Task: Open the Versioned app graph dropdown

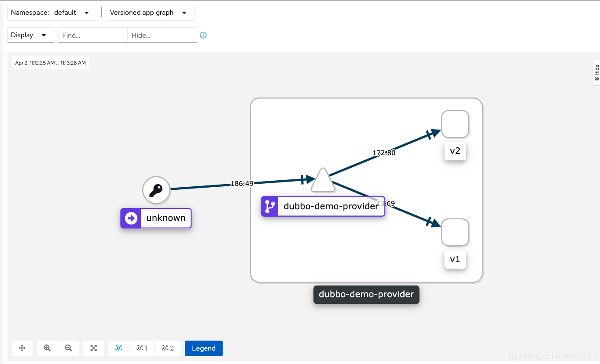Action: point(150,13)
